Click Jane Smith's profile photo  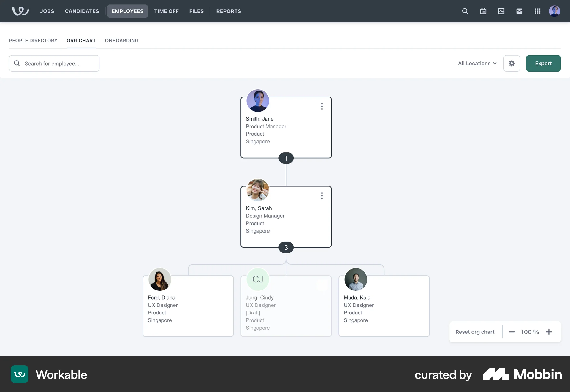coord(258,101)
